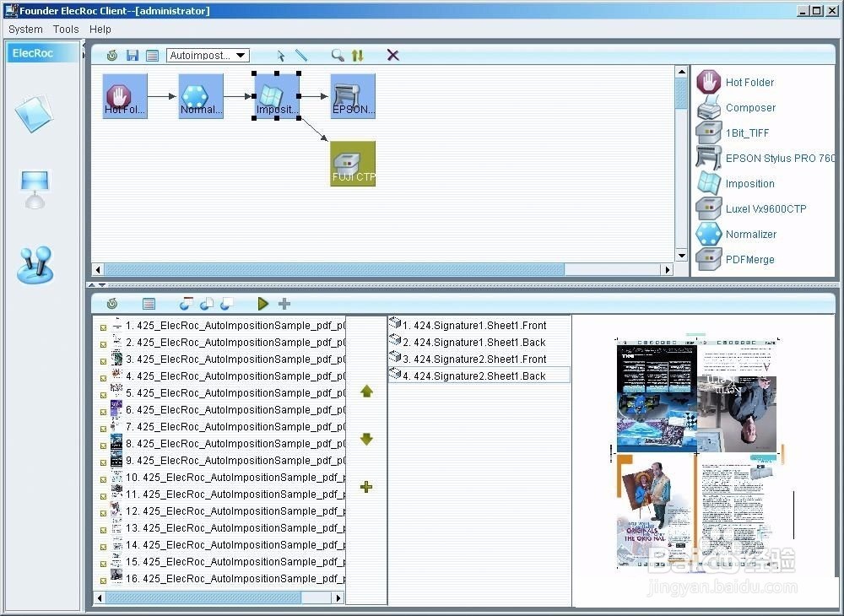Viewport: 844px width, 616px height.
Task: Click page list scrollbar right arrow
Action: pos(338,597)
